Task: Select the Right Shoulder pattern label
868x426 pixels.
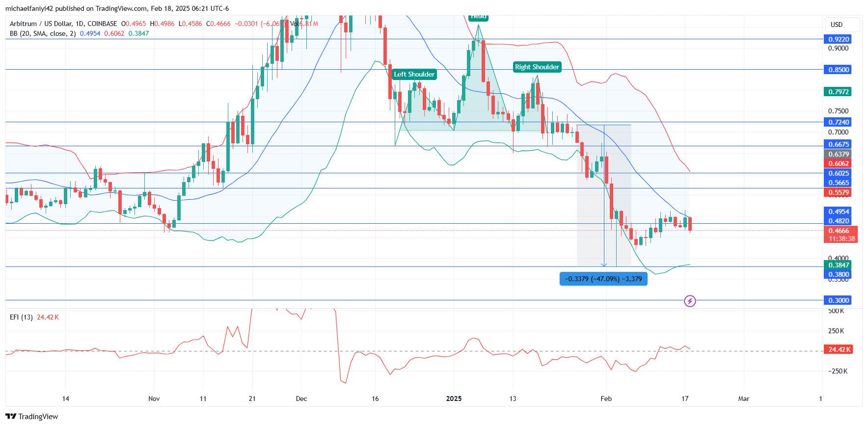Action: tap(537, 67)
